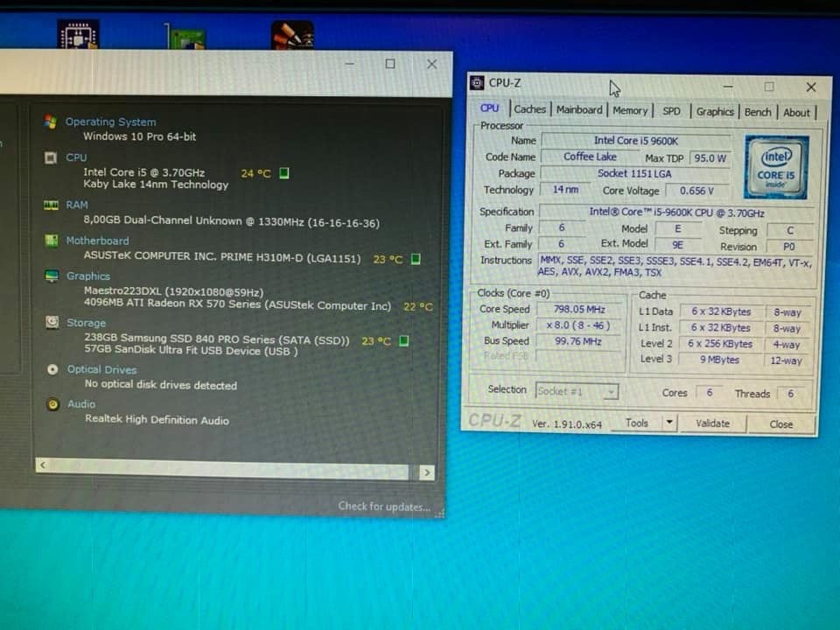The width and height of the screenshot is (840, 630).
Task: Open the CPU section link in Speccy
Action: tap(76, 157)
